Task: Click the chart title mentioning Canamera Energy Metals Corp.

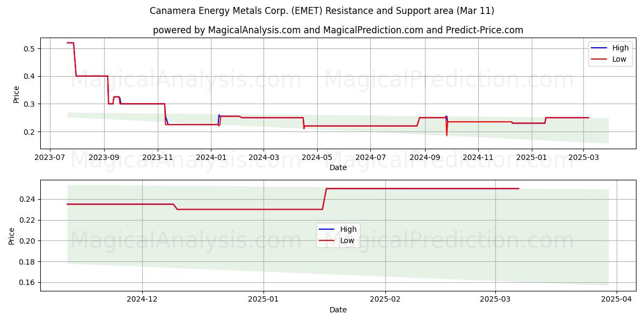Action: (x=322, y=11)
